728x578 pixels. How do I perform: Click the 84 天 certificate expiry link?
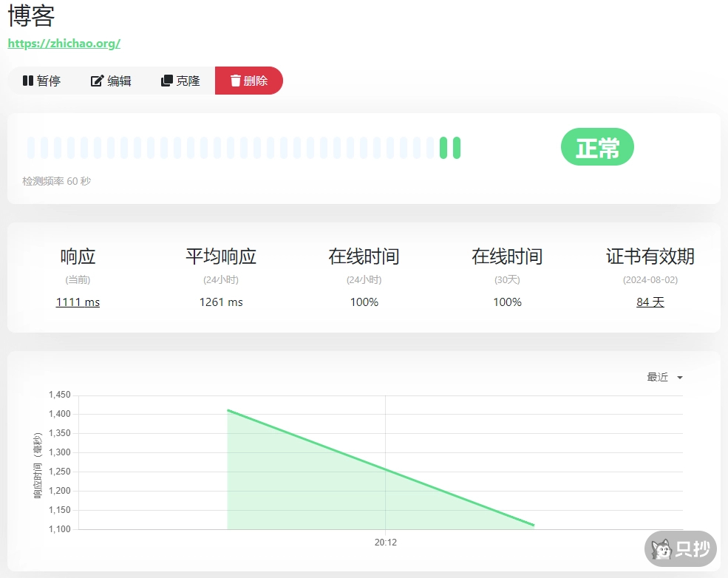(x=650, y=302)
